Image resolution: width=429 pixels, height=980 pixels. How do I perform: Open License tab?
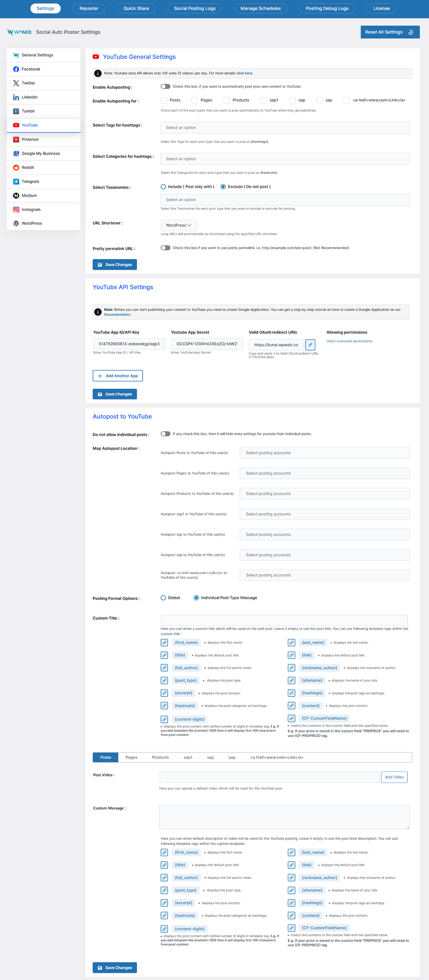coord(381,8)
